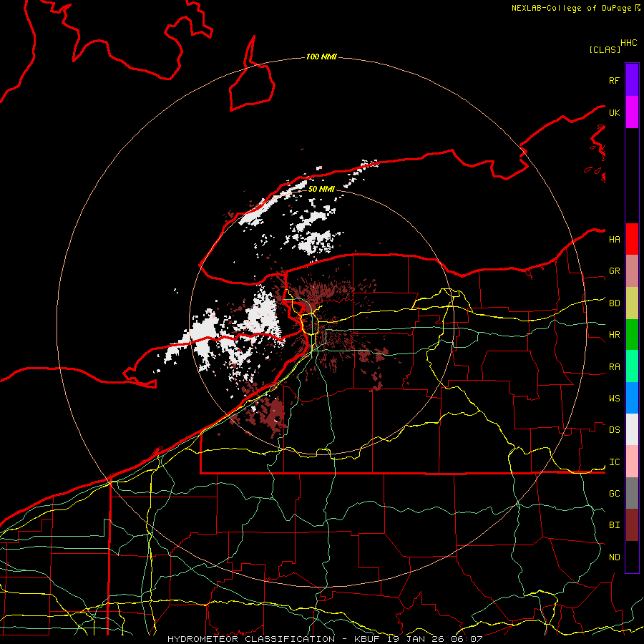Click the 100 NMI range ring label

tap(321, 57)
